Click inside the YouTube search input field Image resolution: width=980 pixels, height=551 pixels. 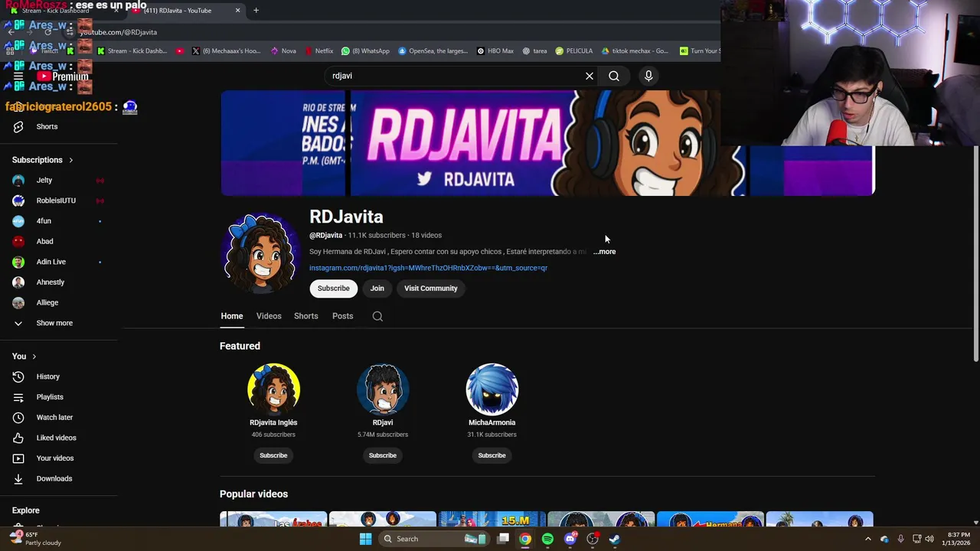pyautogui.click(x=456, y=76)
